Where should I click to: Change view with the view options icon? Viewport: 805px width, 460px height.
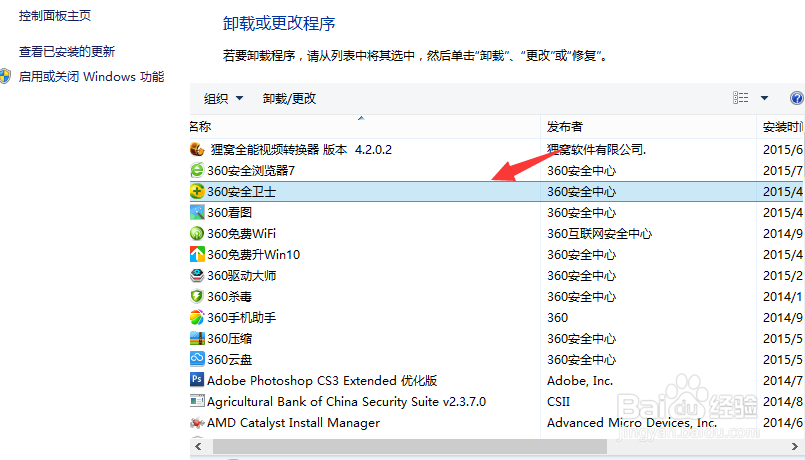[x=740, y=98]
